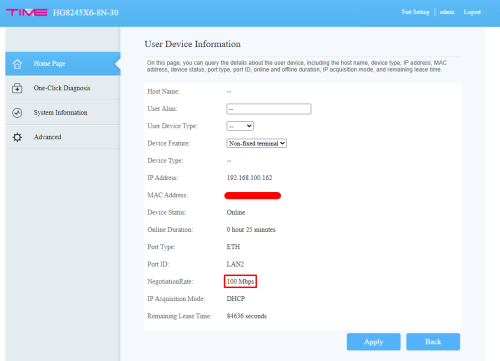The image size is (500, 361).
Task: Click the admin account link
Action: 447,12
